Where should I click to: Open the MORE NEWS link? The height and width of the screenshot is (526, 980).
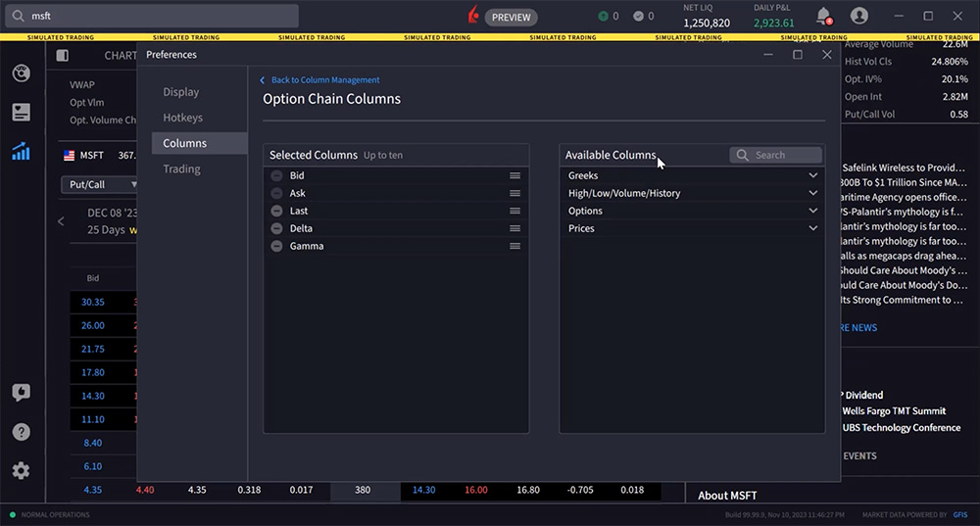tap(858, 327)
